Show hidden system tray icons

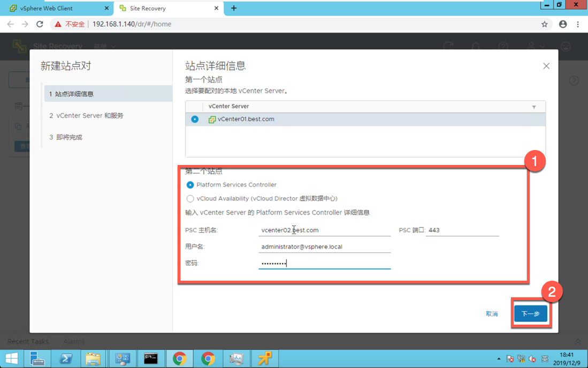pos(499,358)
